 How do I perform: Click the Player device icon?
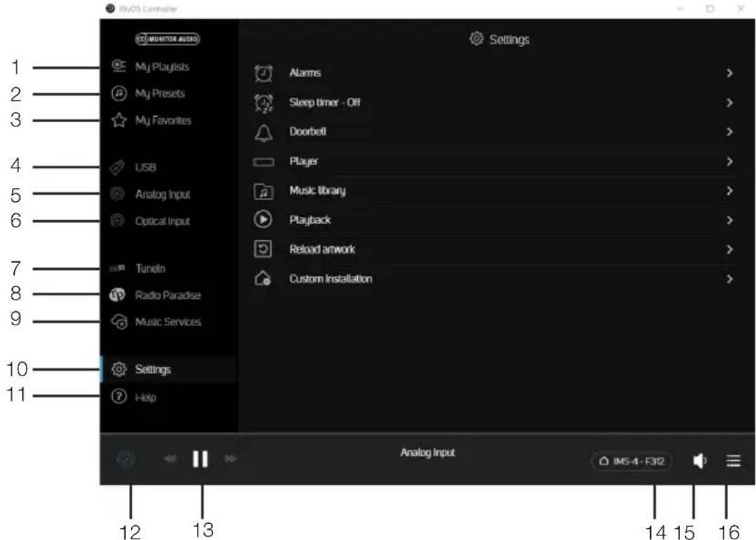[x=263, y=162]
